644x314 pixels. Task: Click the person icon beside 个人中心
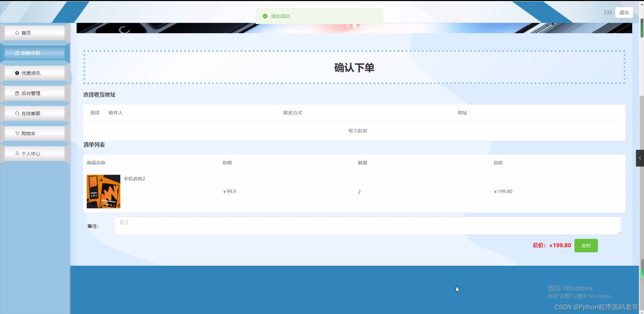[x=17, y=153]
